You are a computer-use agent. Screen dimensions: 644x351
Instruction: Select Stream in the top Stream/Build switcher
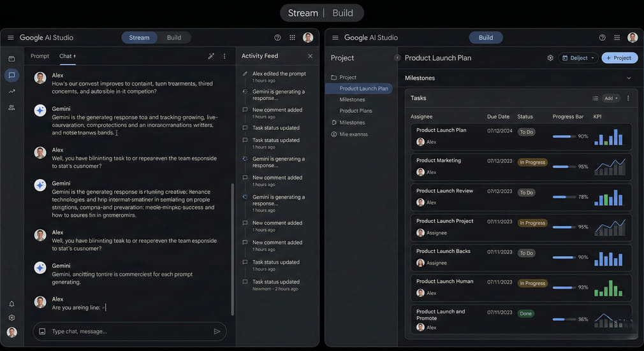point(303,13)
